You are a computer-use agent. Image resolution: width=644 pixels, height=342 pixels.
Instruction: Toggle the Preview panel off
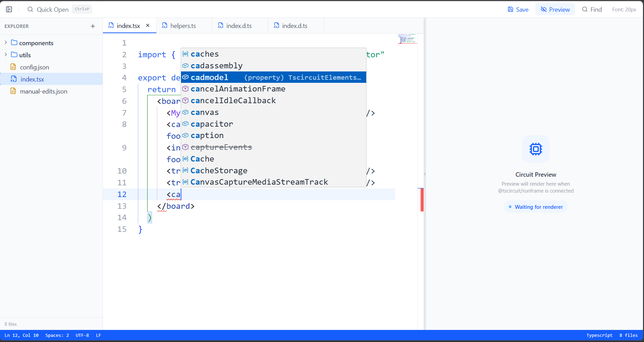[555, 9]
